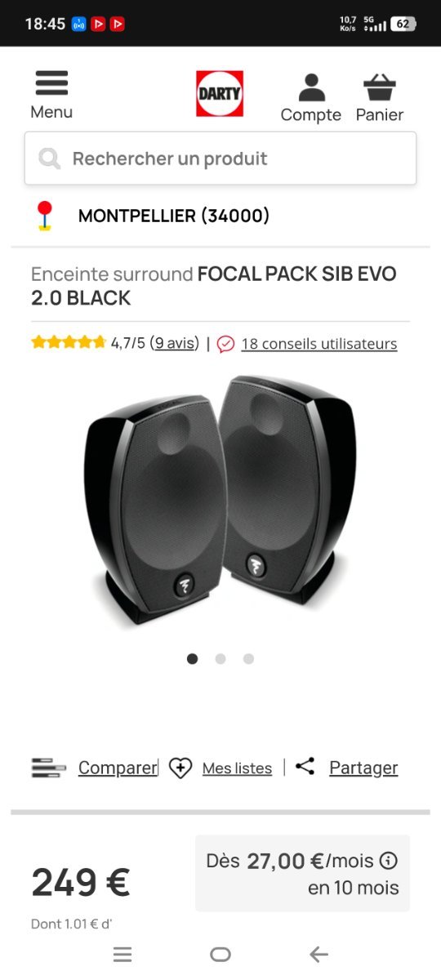Focus the Rechercher un produit field
This screenshot has height=980, width=441.
(x=220, y=158)
